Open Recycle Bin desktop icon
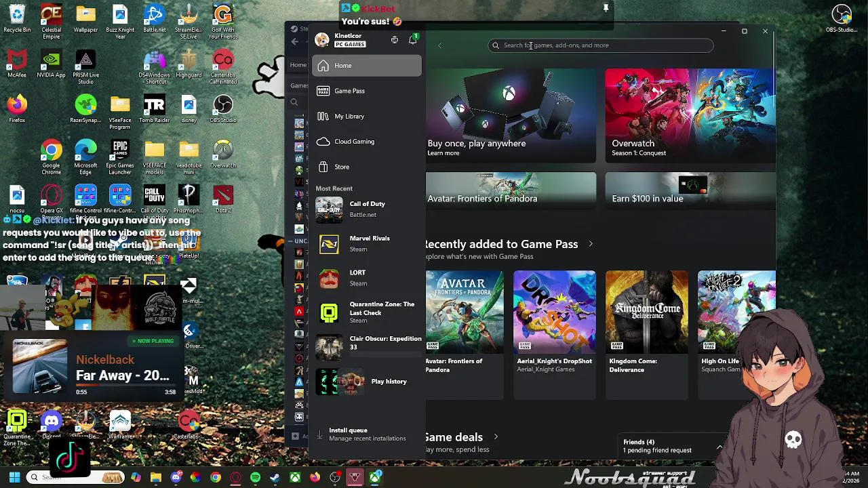This screenshot has height=488, width=868. (17, 18)
